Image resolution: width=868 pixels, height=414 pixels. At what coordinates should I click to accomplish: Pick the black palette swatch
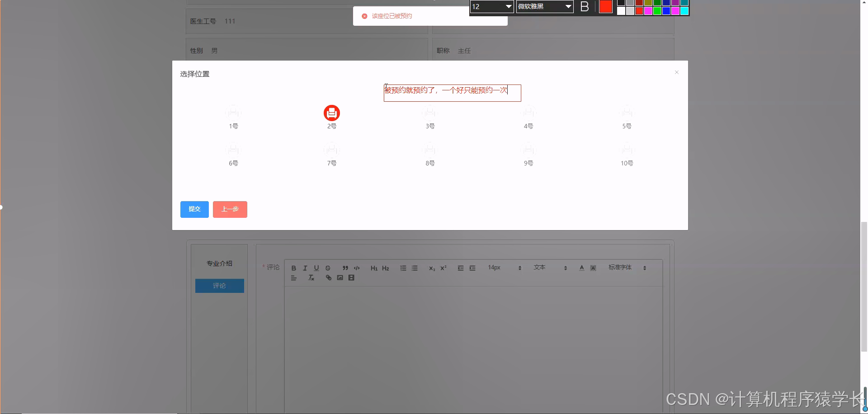621,2
